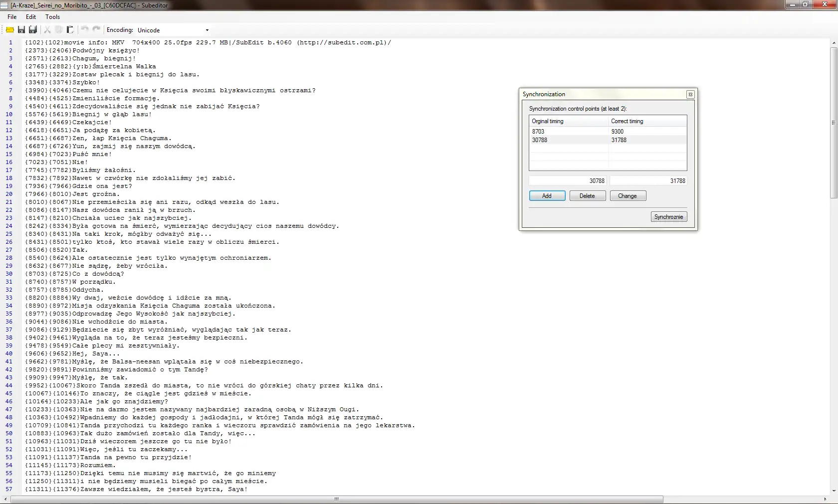
Task: Click line 'W porządku.'
Action: [70, 282]
